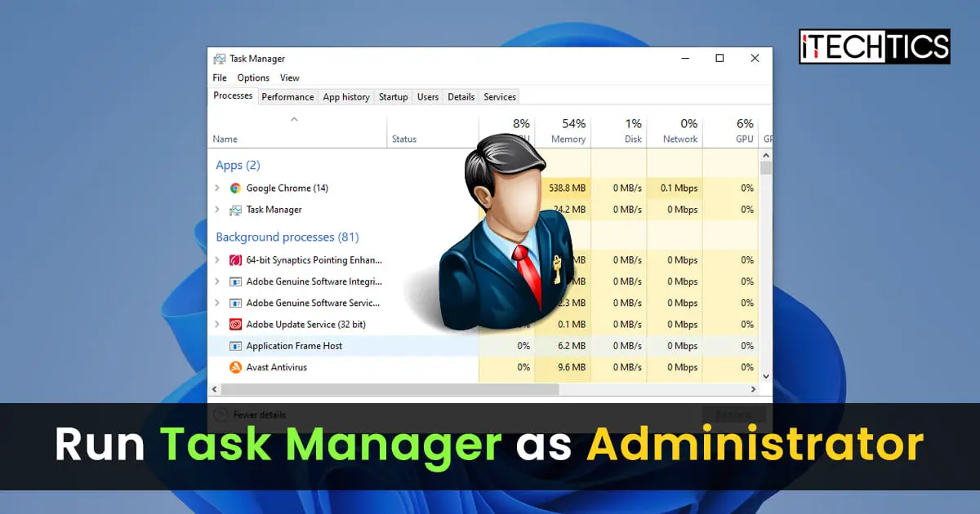The height and width of the screenshot is (514, 980).
Task: Expand the Task Manager app entry
Action: [217, 210]
